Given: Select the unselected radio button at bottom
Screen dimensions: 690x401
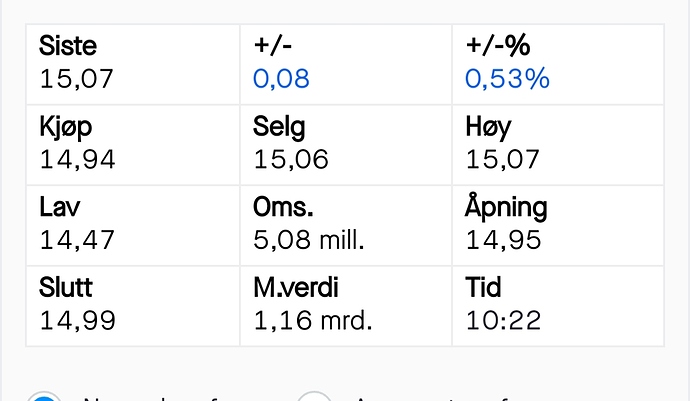Looking at the screenshot, I should (x=314, y=396).
